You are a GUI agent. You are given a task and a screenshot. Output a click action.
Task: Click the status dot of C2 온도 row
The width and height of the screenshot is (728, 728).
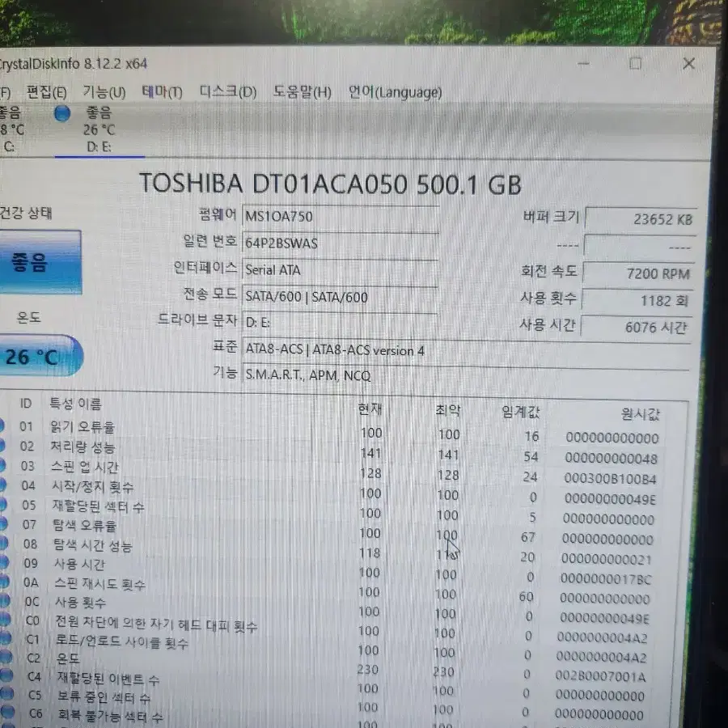coord(6,657)
